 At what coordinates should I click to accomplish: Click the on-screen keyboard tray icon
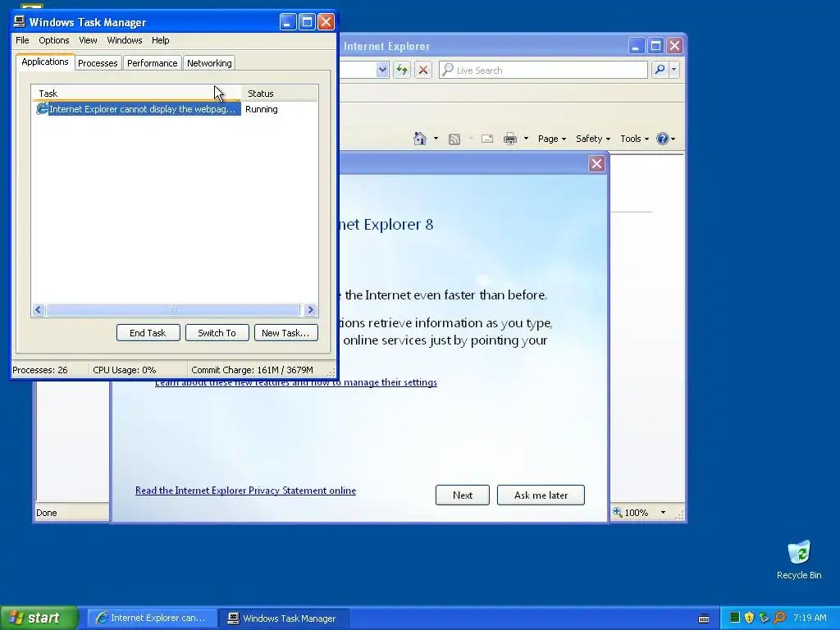click(704, 619)
